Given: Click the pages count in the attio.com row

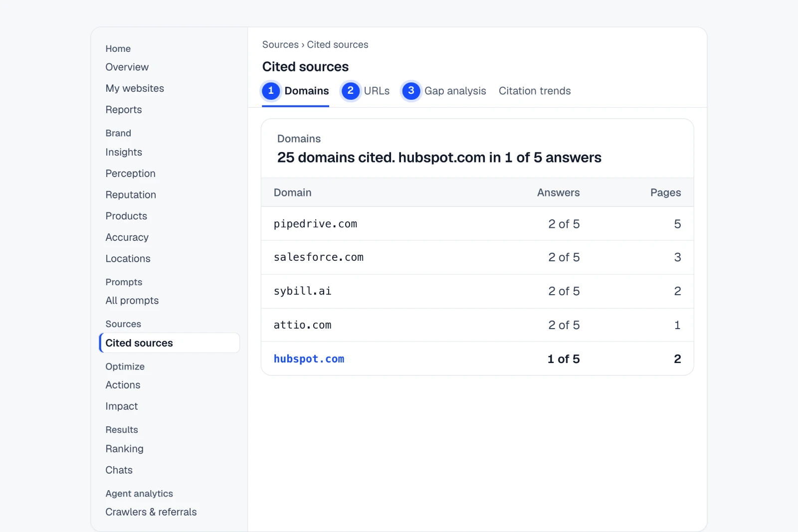Looking at the screenshot, I should [x=677, y=325].
